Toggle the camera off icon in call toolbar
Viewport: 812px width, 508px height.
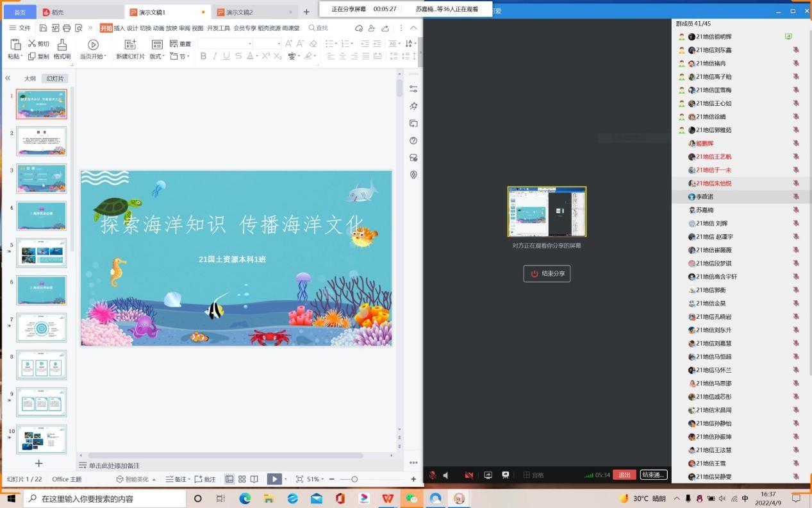[x=469, y=475]
